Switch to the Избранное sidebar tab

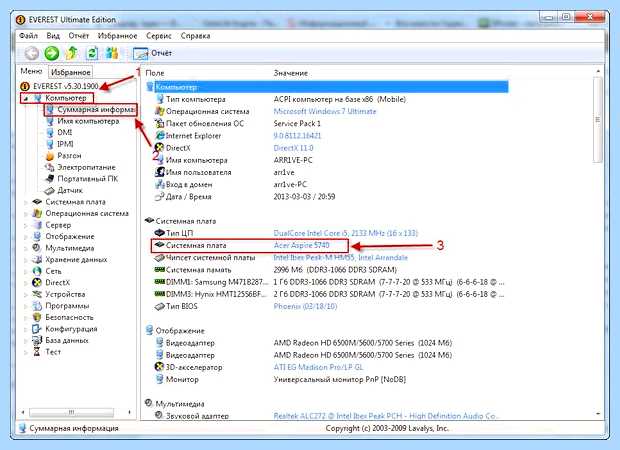pos(71,72)
